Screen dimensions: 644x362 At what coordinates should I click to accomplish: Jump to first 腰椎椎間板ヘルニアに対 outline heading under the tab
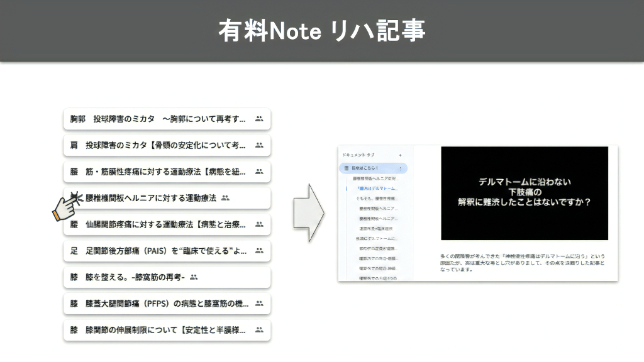(375, 178)
